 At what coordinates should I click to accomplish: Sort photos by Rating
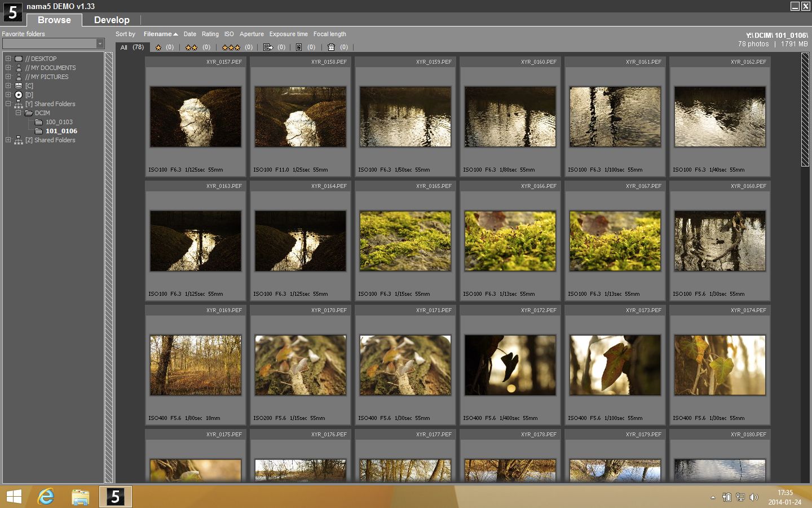click(x=210, y=34)
